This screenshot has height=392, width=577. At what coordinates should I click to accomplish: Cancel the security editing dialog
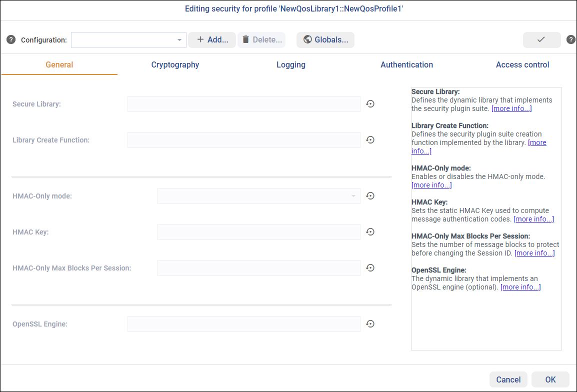[508, 379]
